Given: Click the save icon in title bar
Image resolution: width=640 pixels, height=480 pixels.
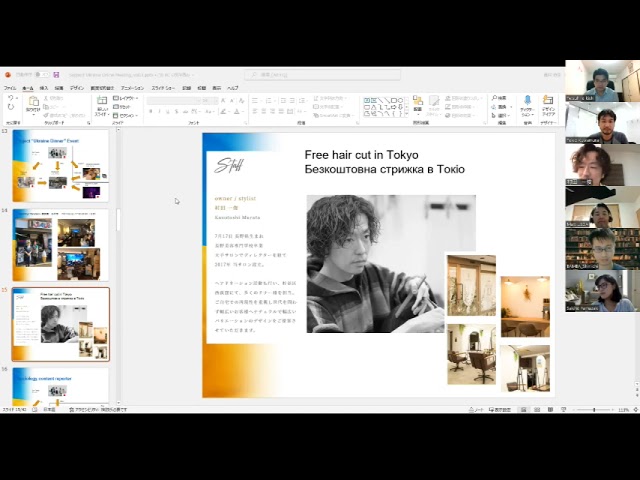Looking at the screenshot, I should pyautogui.click(x=58, y=75).
